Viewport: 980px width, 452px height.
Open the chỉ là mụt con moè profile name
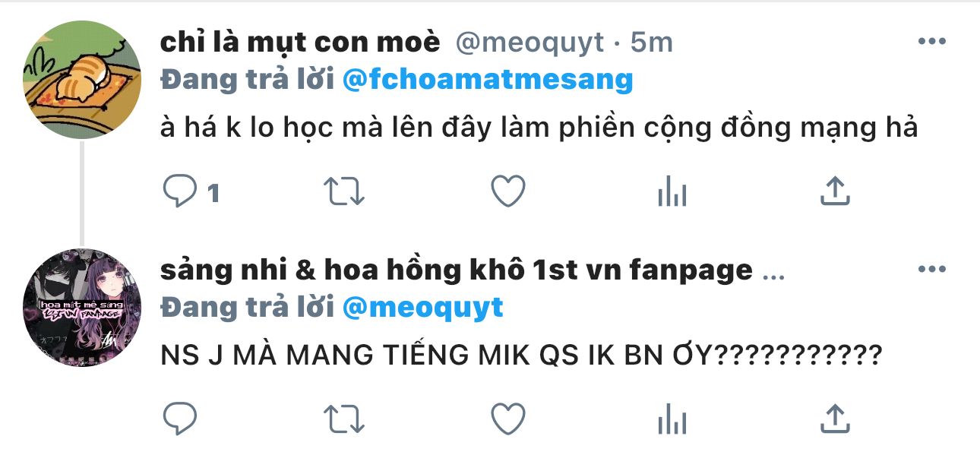(x=300, y=43)
